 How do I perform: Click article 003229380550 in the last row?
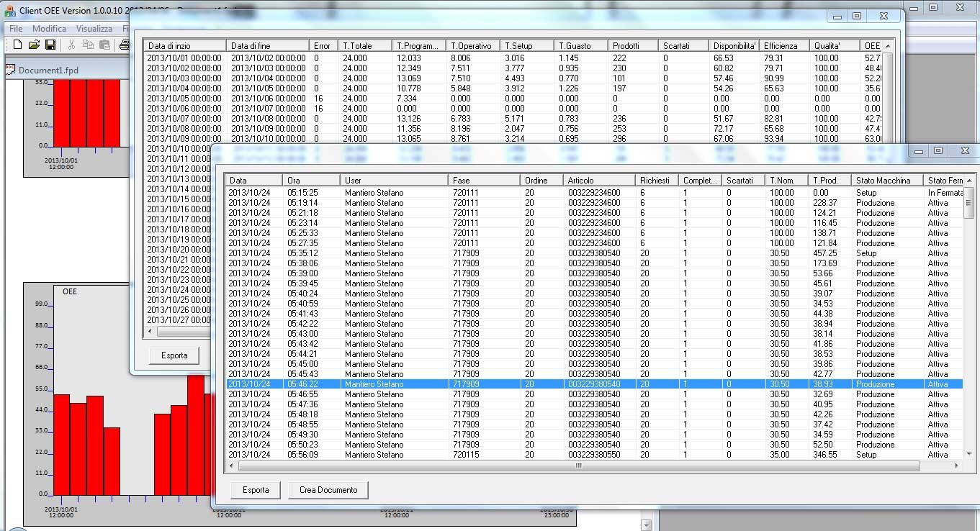(x=593, y=455)
